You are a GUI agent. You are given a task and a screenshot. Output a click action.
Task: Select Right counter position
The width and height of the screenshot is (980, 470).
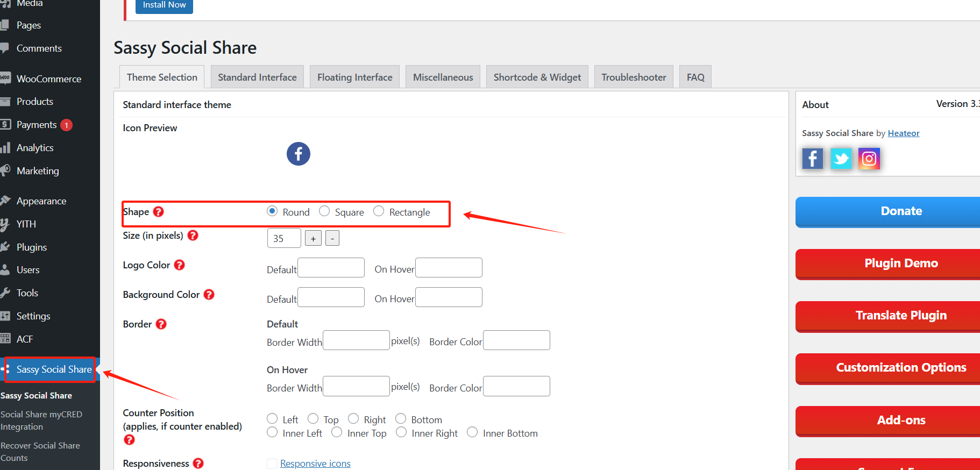(x=353, y=419)
